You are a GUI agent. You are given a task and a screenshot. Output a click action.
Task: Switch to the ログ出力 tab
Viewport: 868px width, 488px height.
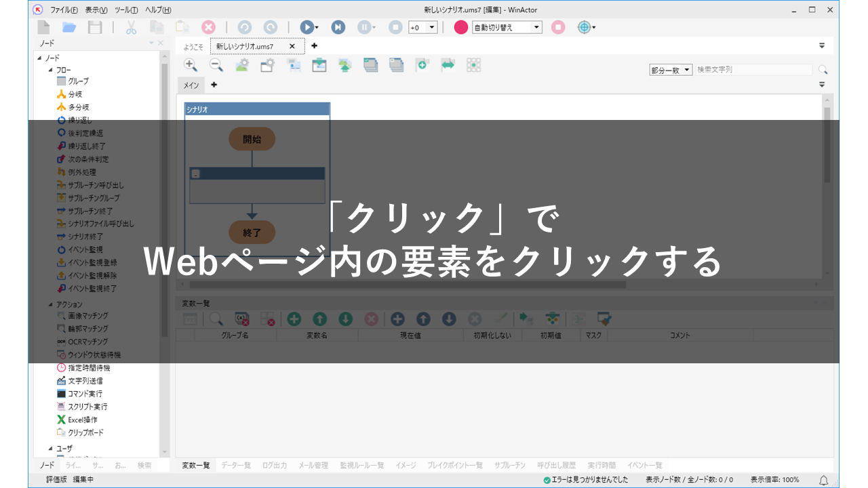pyautogui.click(x=274, y=466)
